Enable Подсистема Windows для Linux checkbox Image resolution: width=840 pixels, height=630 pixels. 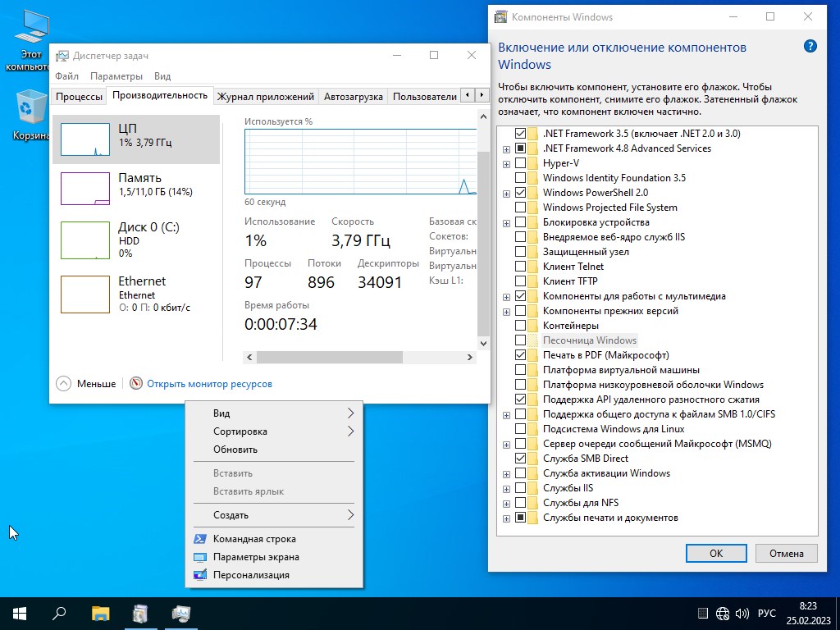pyautogui.click(x=520, y=429)
